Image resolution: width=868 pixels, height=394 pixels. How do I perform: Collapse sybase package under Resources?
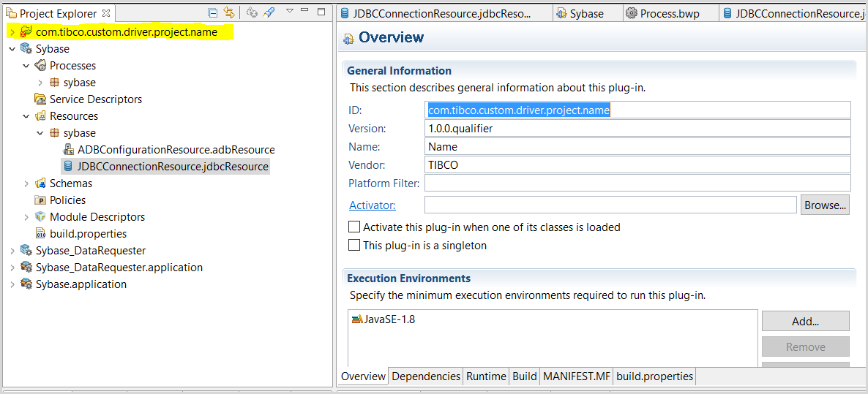(x=40, y=133)
